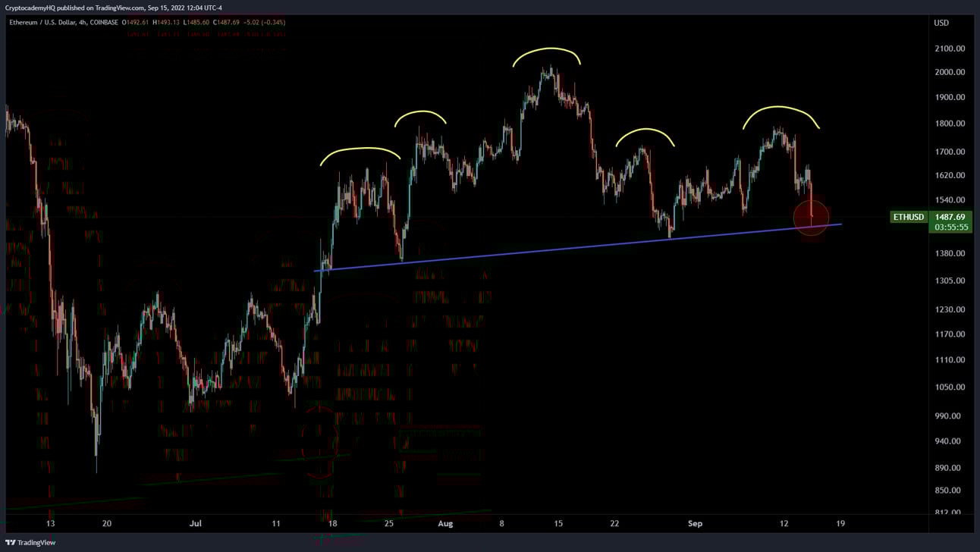Click the 13 label on date axis
Image resolution: width=980 pixels, height=552 pixels.
[50, 523]
